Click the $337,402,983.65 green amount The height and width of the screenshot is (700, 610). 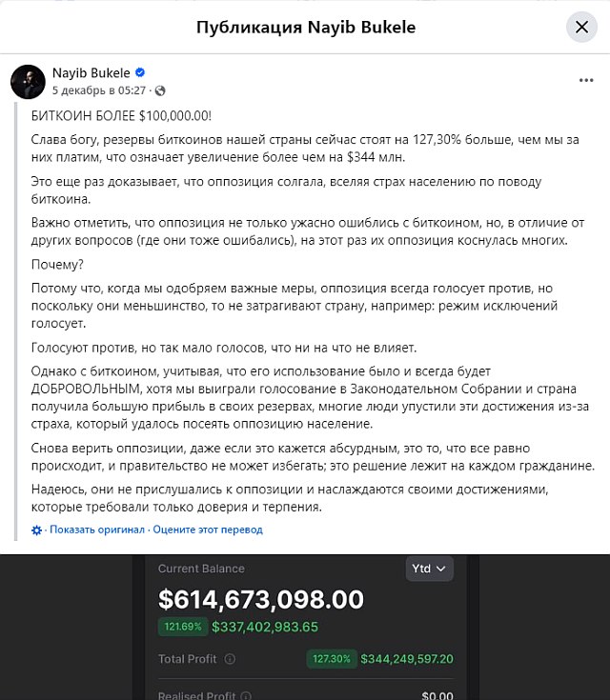pos(265,627)
